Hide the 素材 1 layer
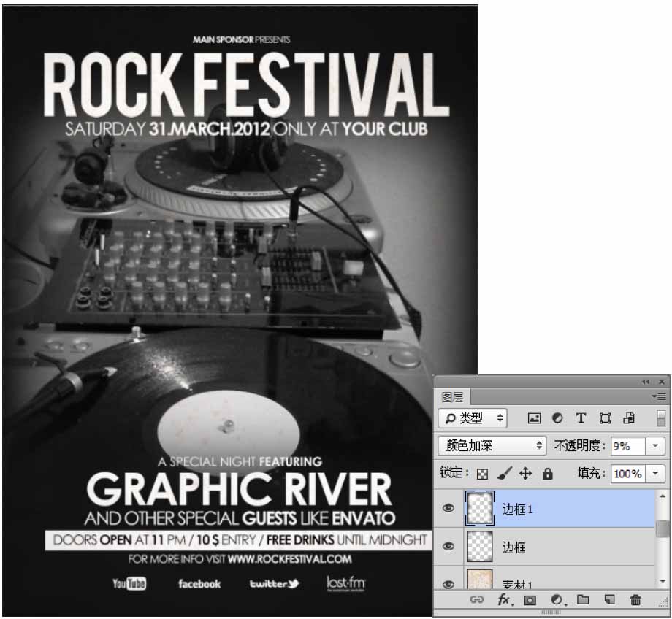The height and width of the screenshot is (619, 672). [448, 584]
